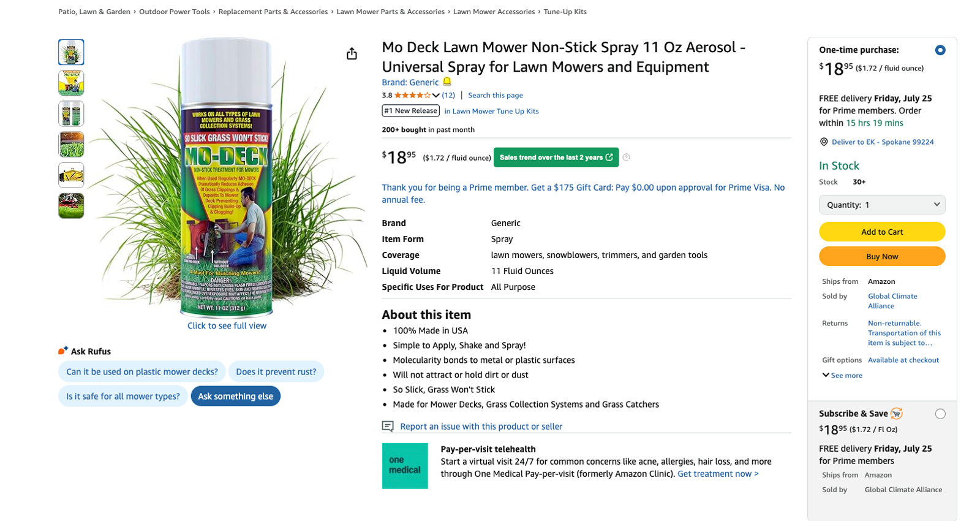This screenshot has height=521, width=980.
Task: Click the share icon beside product image
Action: pyautogui.click(x=352, y=54)
